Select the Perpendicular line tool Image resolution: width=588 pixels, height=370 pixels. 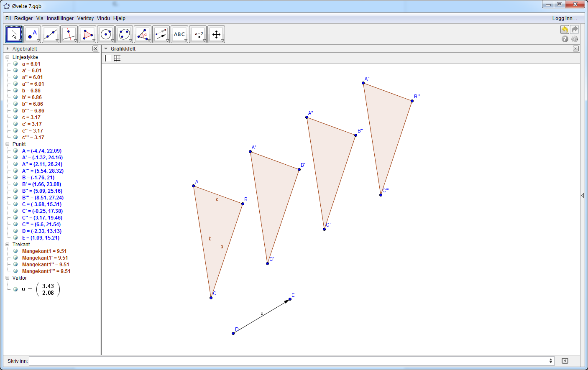(69, 34)
